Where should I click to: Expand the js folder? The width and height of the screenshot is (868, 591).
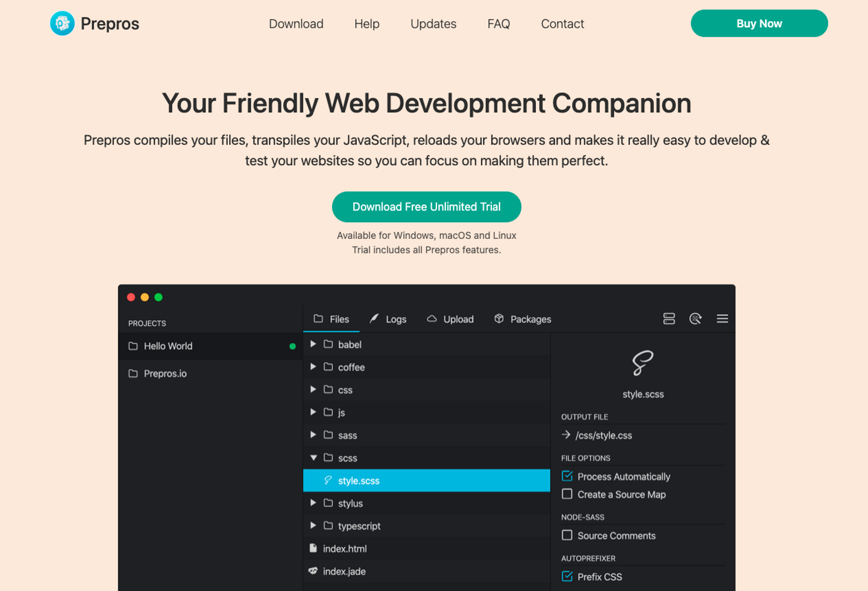coord(313,412)
